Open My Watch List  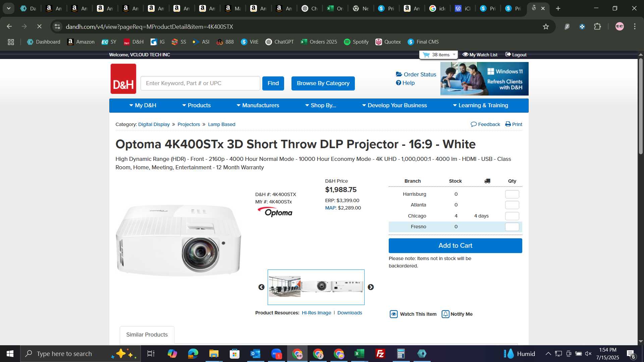480,55
